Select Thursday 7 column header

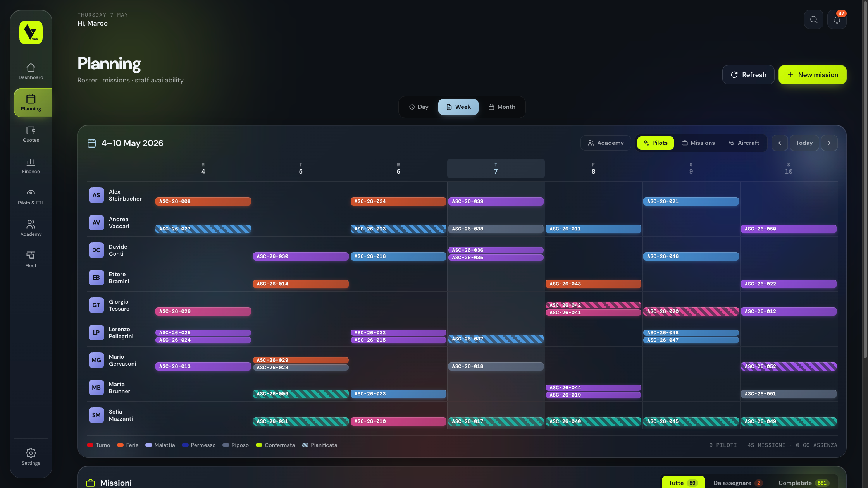[x=496, y=168]
